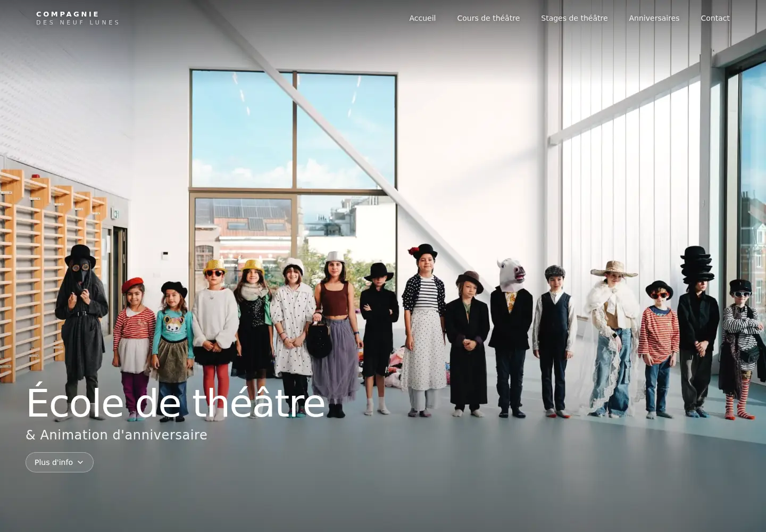This screenshot has width=766, height=532.
Task: Click the École de théâtre heading
Action: [176, 403]
